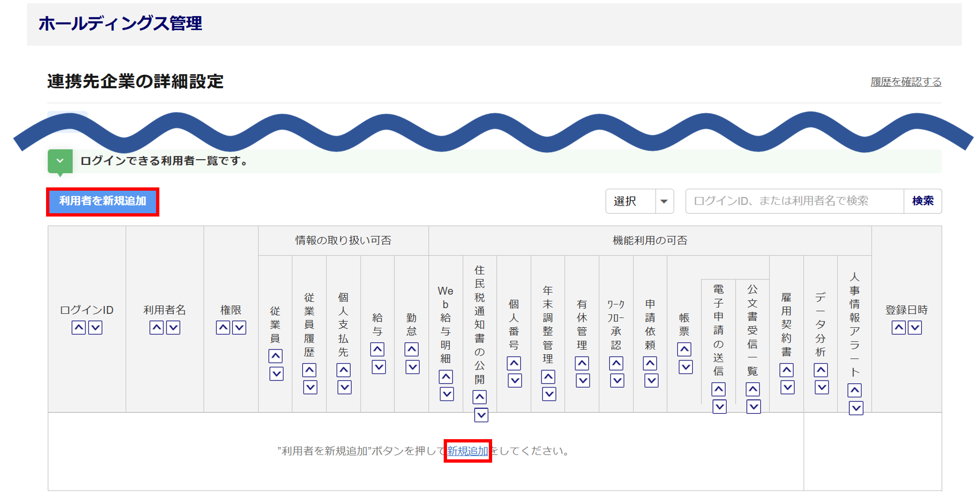The width and height of the screenshot is (980, 496).
Task: Sort 公文書受信一覧 column ascending
Action: [753, 389]
